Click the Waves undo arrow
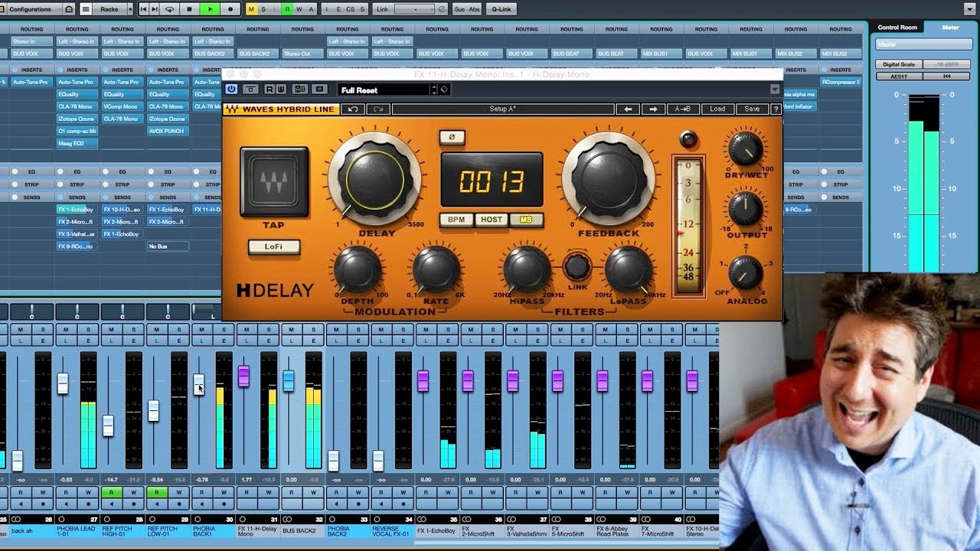Screen dimensions: 980x551 [353, 109]
